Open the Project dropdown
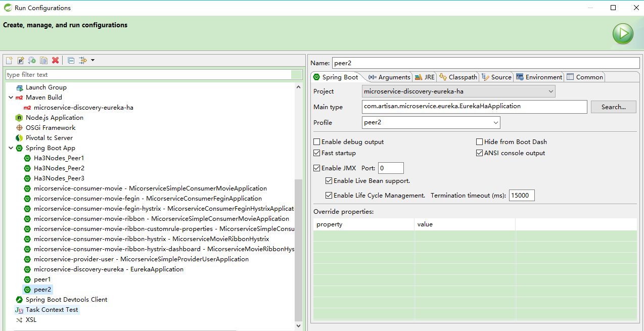This screenshot has height=331, width=644. tap(459, 91)
